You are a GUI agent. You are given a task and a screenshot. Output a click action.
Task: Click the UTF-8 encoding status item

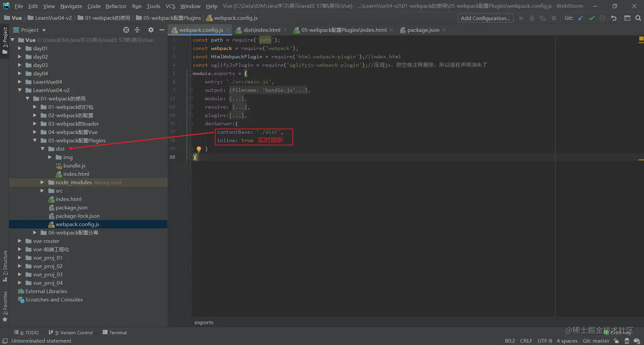pyautogui.click(x=545, y=341)
